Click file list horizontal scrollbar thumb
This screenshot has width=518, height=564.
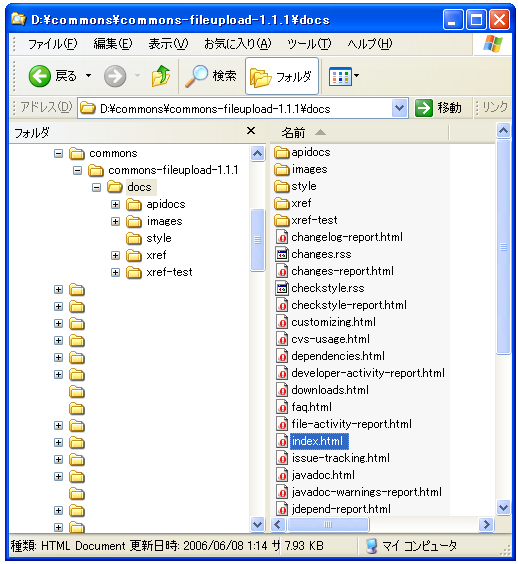[328, 524]
